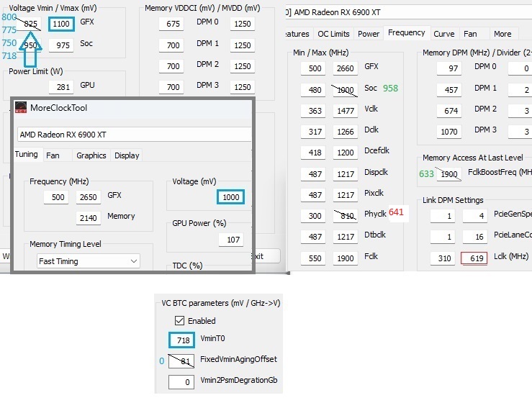This screenshot has width=532, height=403.
Task: Toggle the VC BTC Enabled checkbox
Action: coord(179,320)
